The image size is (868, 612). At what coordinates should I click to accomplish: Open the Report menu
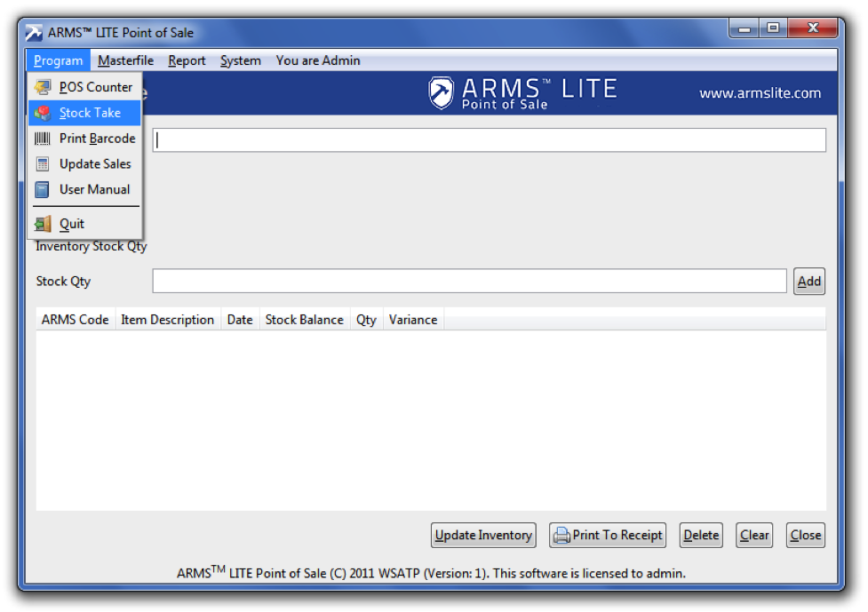(187, 60)
